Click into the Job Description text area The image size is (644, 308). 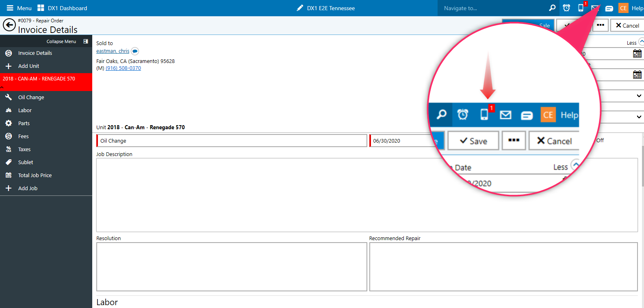(x=367, y=195)
